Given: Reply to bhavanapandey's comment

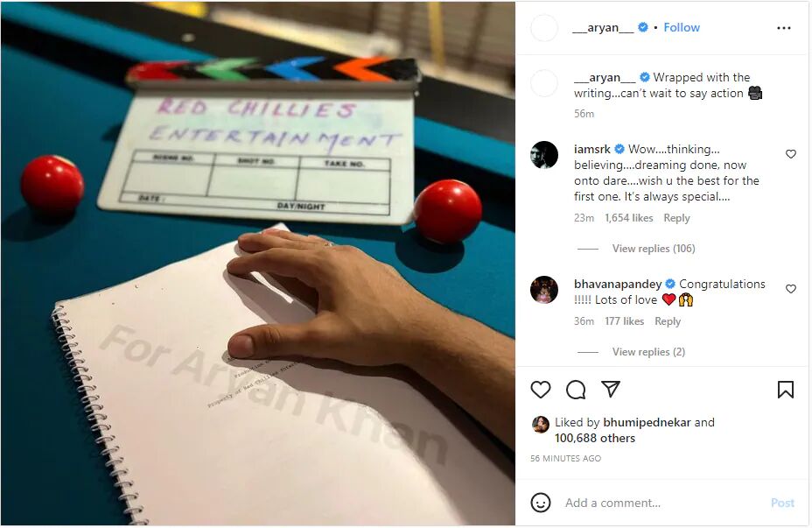Looking at the screenshot, I should click(x=667, y=321).
